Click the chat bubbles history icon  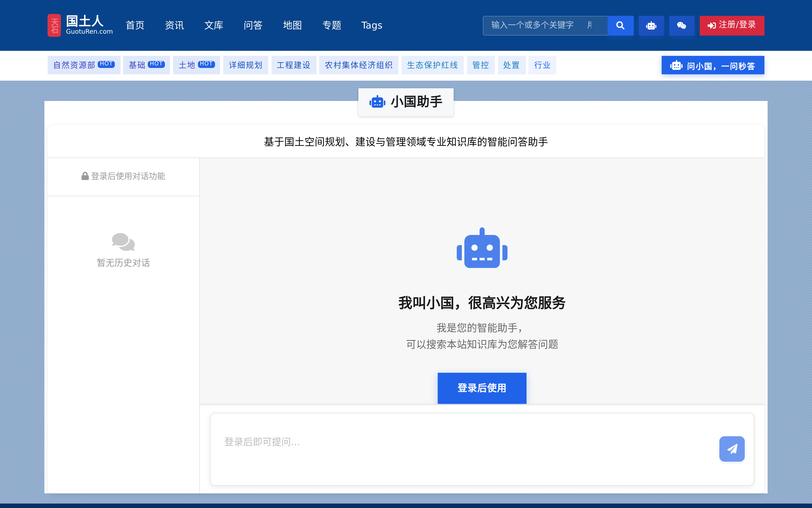(x=123, y=242)
